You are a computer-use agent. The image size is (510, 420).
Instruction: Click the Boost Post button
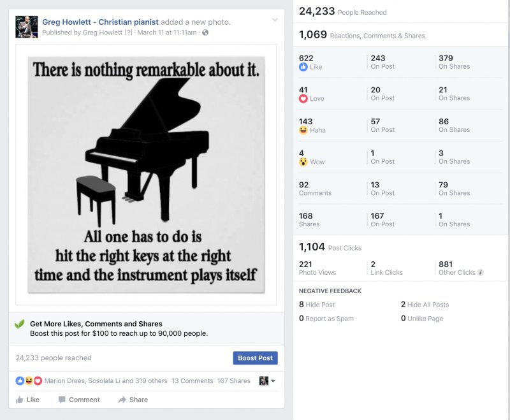(x=256, y=358)
